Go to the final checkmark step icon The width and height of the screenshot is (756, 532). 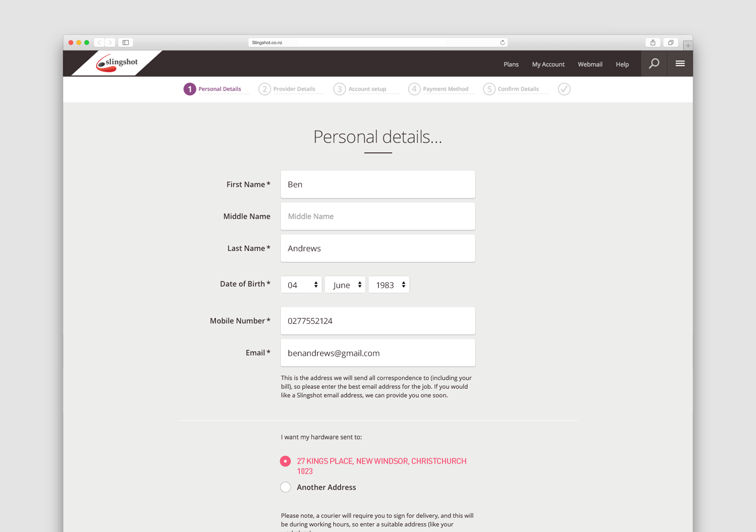[564, 89]
